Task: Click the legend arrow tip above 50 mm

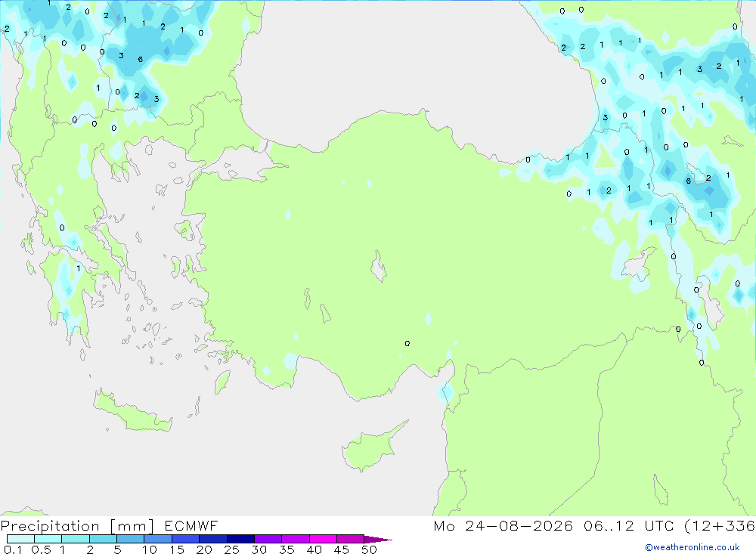Action: pos(378,540)
